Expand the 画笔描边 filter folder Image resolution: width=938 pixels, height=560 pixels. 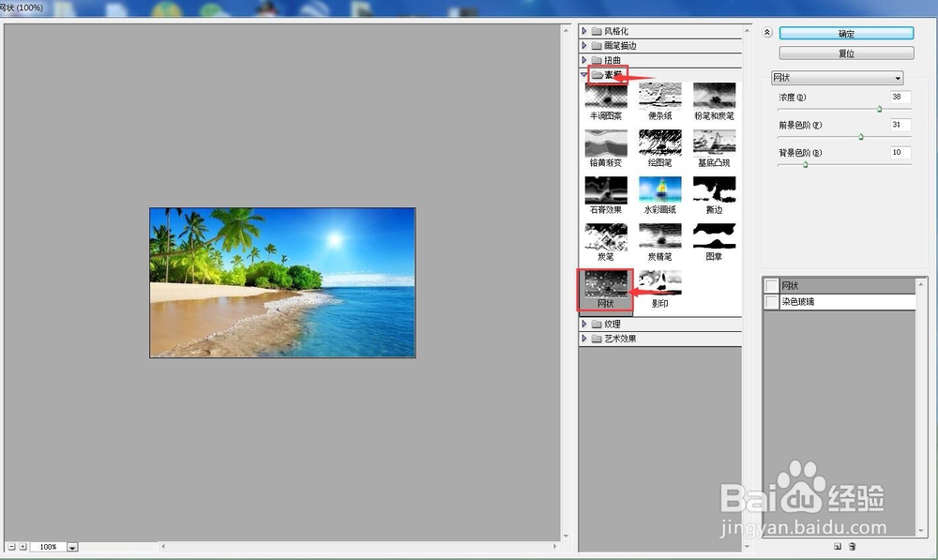point(583,45)
